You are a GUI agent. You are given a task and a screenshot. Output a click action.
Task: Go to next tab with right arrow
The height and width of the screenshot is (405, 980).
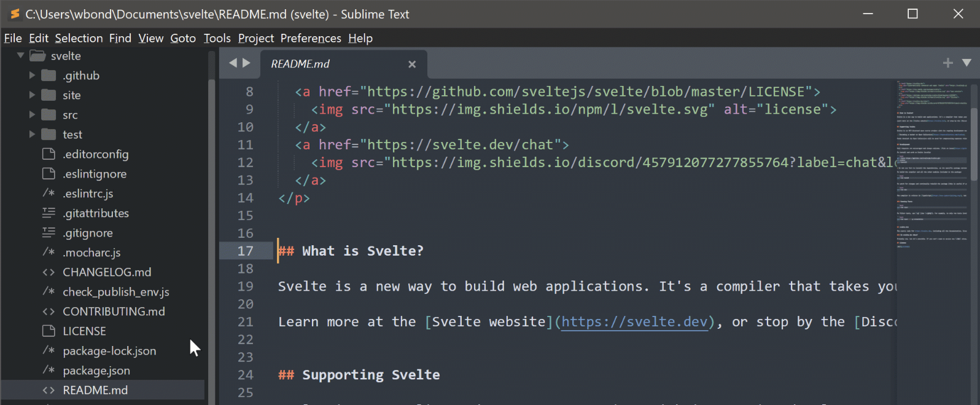click(246, 63)
